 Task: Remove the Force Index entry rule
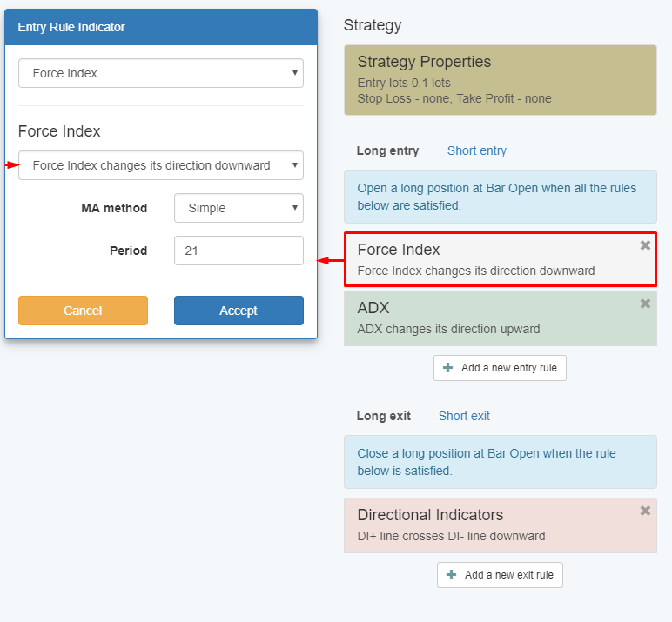click(x=645, y=245)
